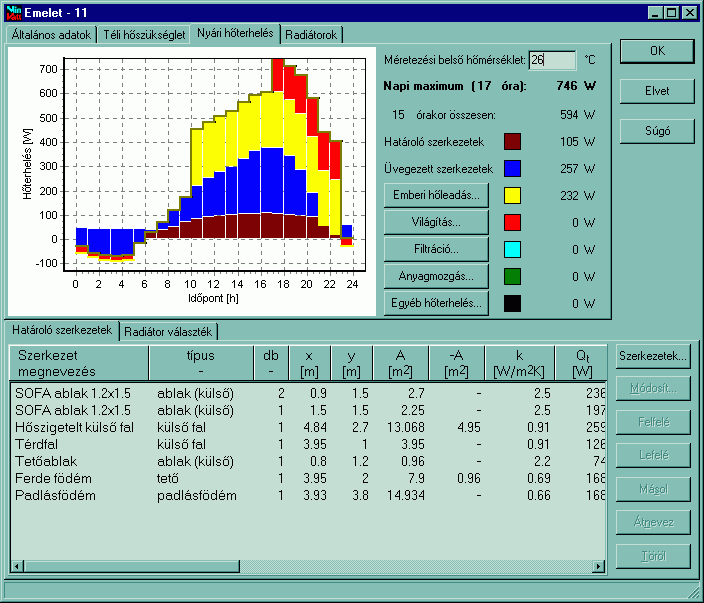Image resolution: width=704 pixels, height=603 pixels.
Task: Click the horizontal scrollbar right arrow
Action: 598,566
